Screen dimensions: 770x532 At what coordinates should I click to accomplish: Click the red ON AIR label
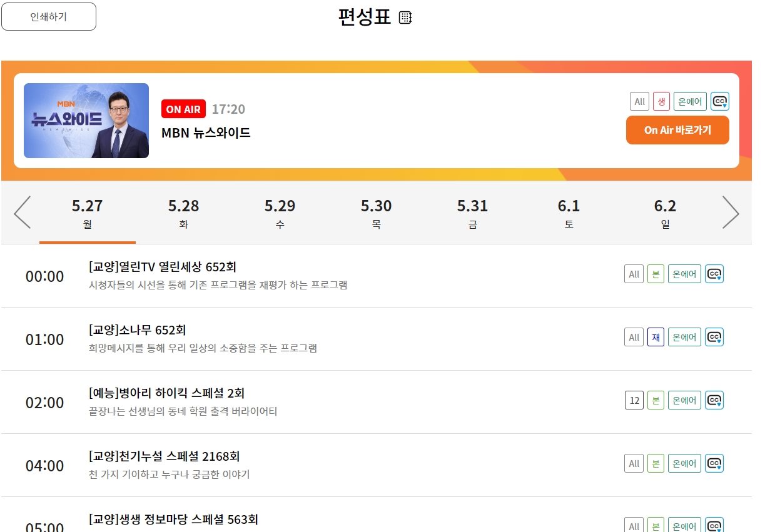tap(183, 109)
